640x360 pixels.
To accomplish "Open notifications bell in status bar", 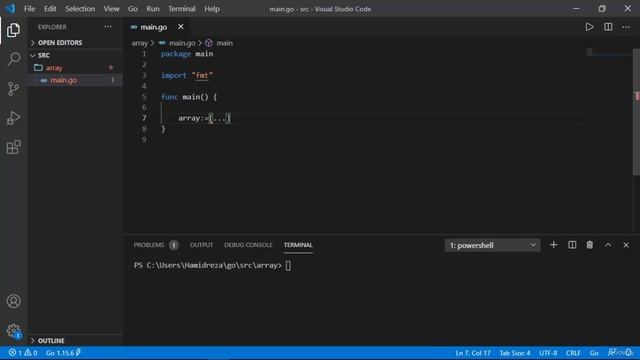I will pyautogui.click(x=629, y=353).
